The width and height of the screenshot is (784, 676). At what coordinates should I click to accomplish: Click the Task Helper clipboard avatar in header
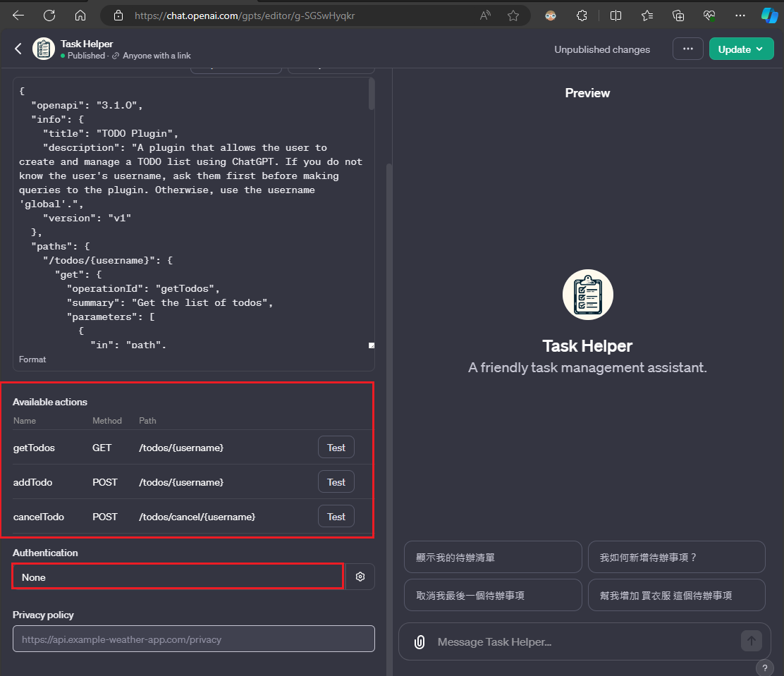coord(44,49)
